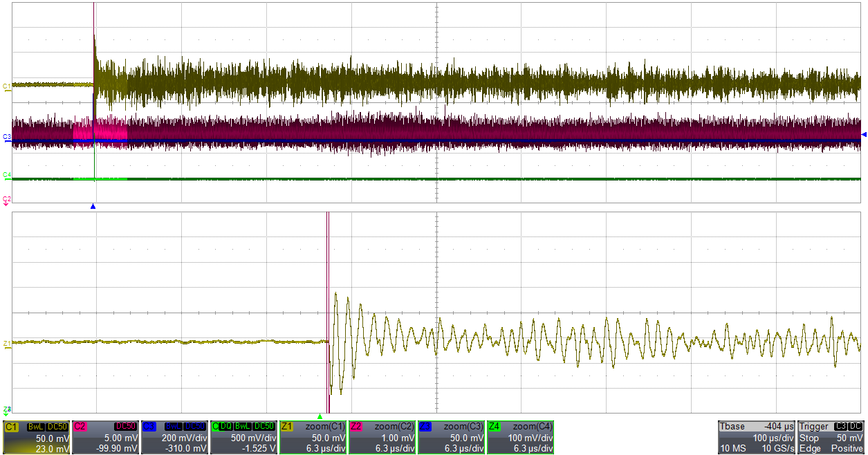Select the C3 trace label on the grid
This screenshot has width=868, height=455.
[x=7, y=137]
